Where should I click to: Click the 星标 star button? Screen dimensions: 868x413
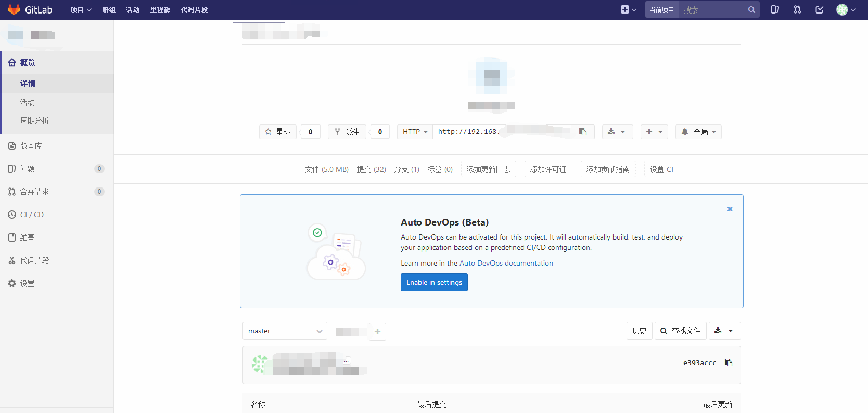point(278,132)
